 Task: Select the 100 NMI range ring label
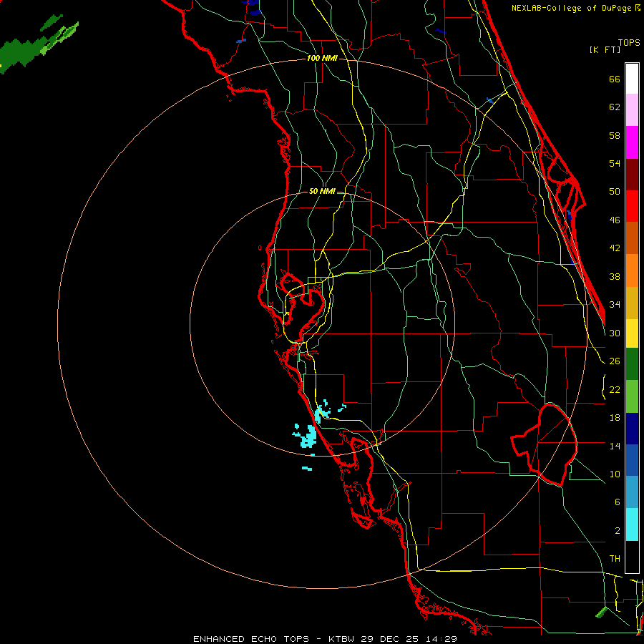click(x=322, y=58)
